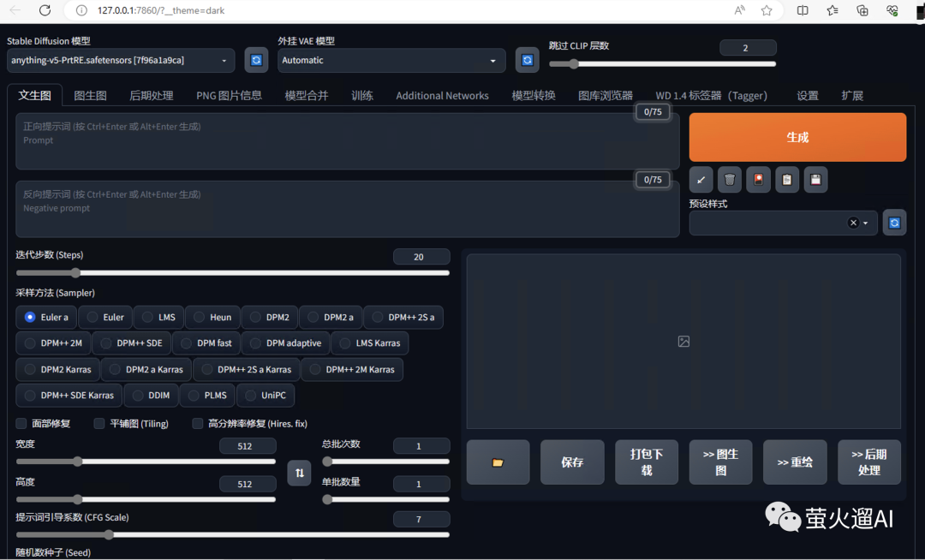
Task: Open the PNG 图片信息 tab
Action: tap(229, 96)
